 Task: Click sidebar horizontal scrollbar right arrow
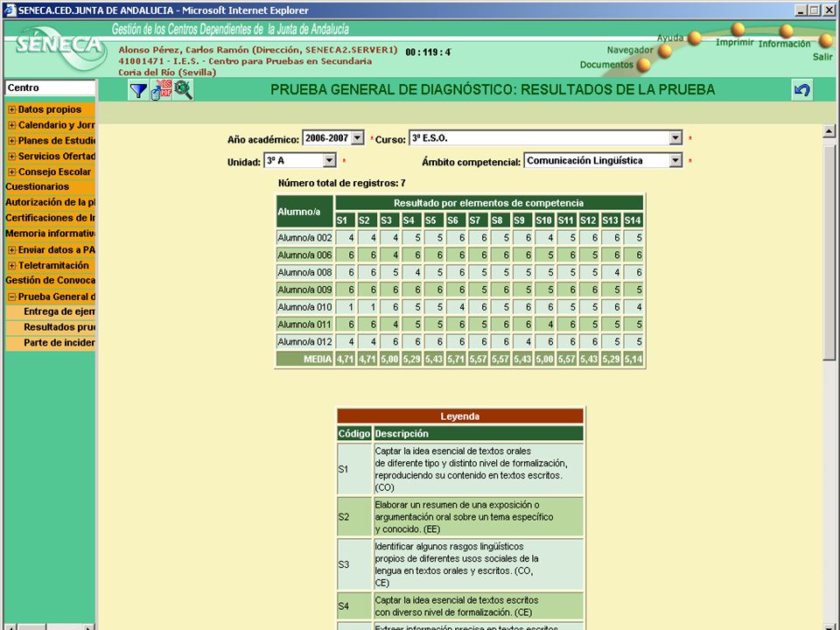(x=89, y=626)
